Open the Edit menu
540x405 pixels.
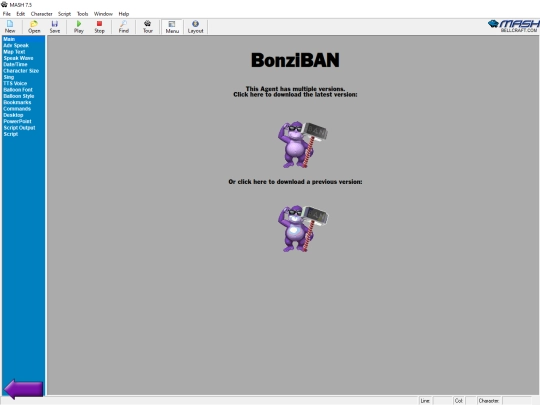click(x=21, y=14)
